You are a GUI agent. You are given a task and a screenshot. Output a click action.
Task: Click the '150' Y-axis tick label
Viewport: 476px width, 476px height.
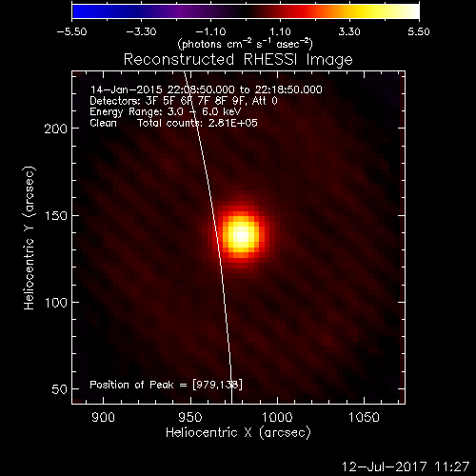56,216
